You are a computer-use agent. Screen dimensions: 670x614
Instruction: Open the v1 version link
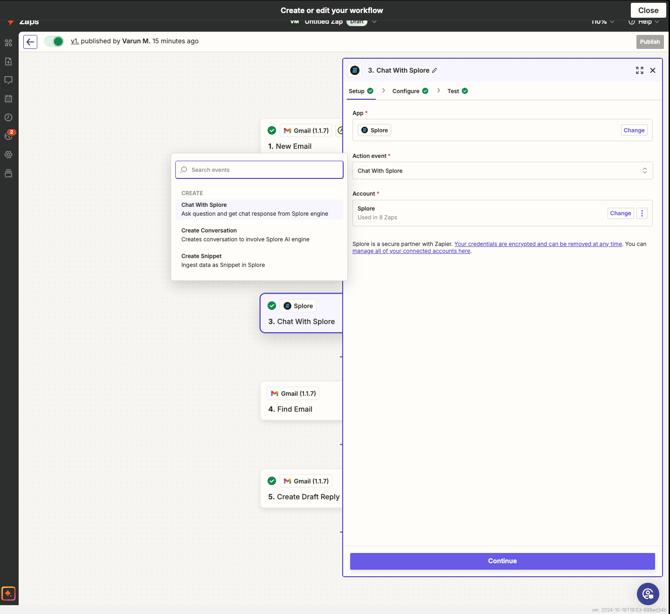point(74,41)
